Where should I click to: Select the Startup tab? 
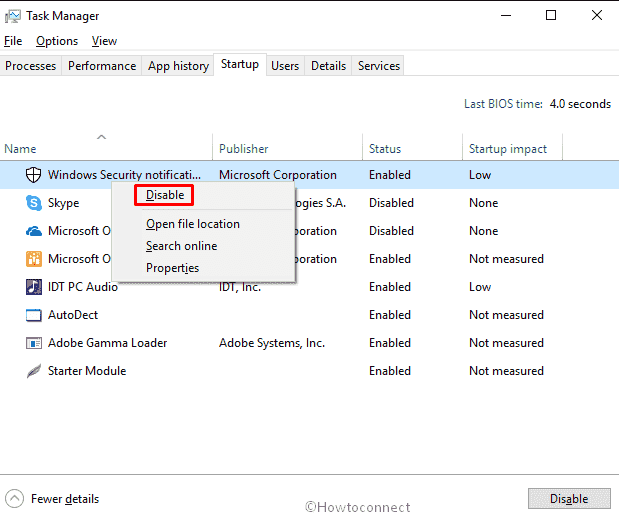[x=240, y=64]
